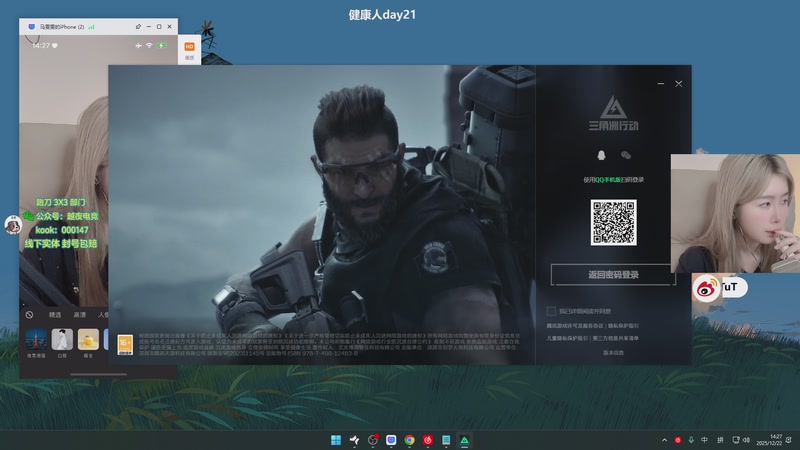Click the HD quality icon beside the phone window
The width and height of the screenshot is (800, 450).
[x=189, y=46]
